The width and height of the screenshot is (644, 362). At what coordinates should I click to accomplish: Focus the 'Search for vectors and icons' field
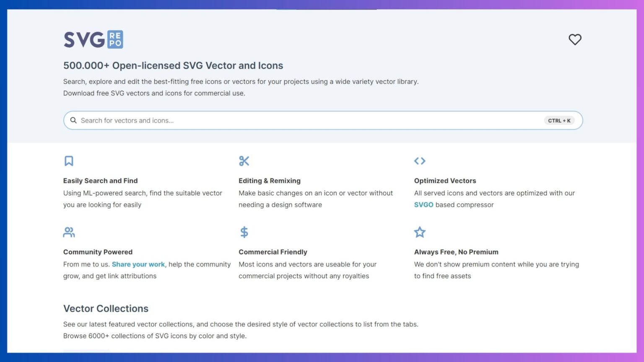click(293, 120)
